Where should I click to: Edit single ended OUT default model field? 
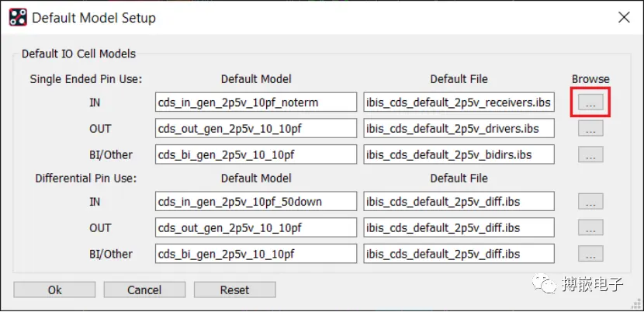pos(256,129)
